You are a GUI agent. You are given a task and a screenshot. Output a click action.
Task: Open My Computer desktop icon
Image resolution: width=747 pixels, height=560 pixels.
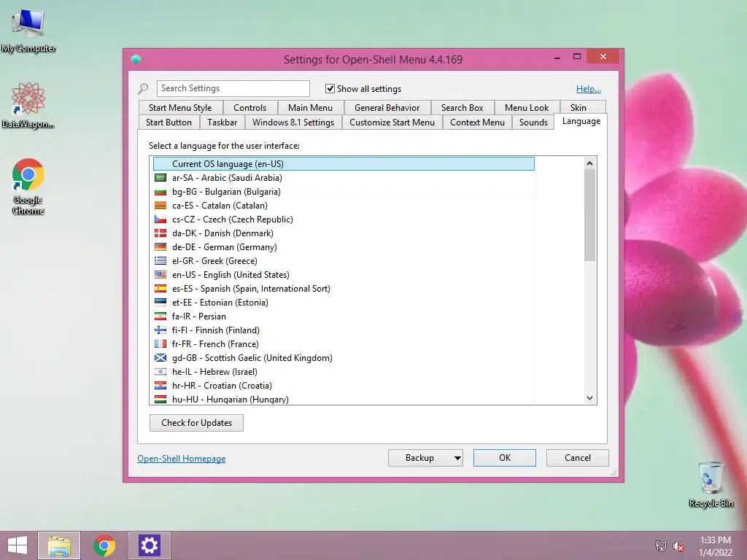pyautogui.click(x=28, y=30)
